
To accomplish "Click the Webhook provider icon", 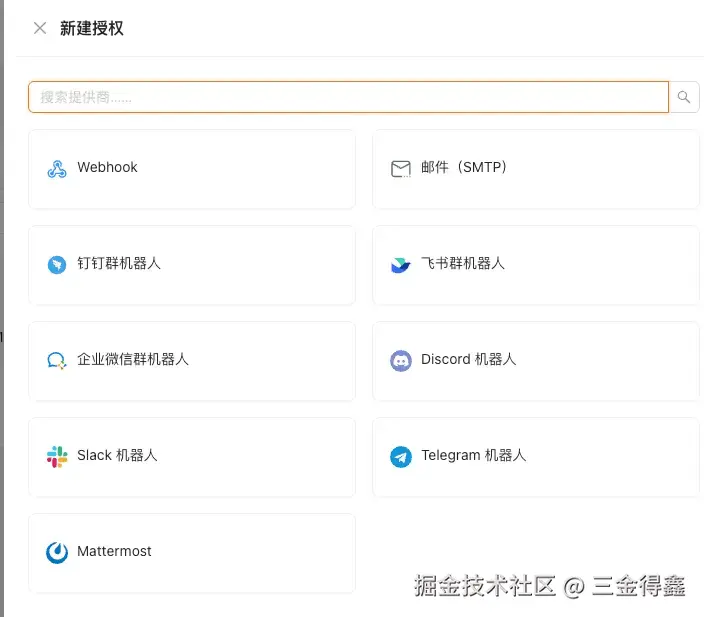I will 57,169.
